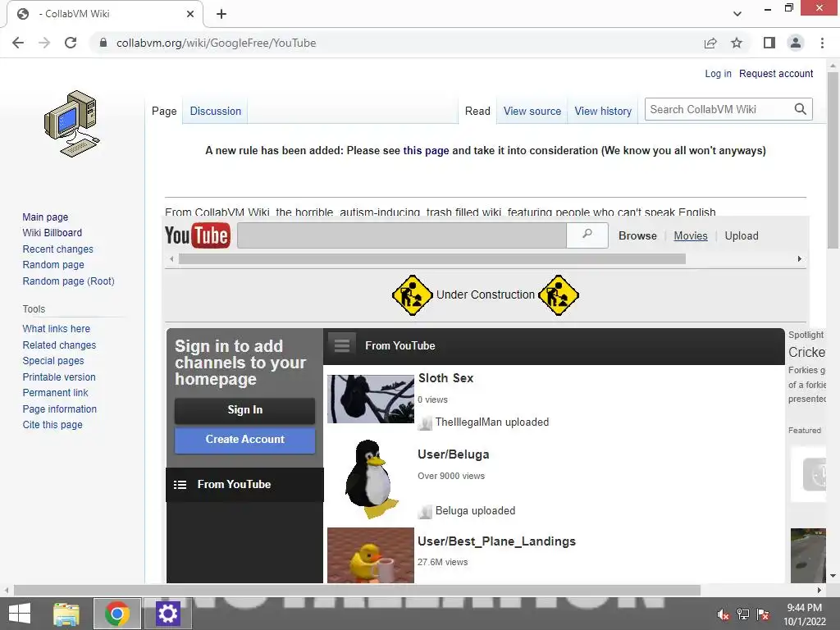Screen dimensions: 840x630
Task: Focus the Search CollabVM Wiki field
Action: [719, 109]
